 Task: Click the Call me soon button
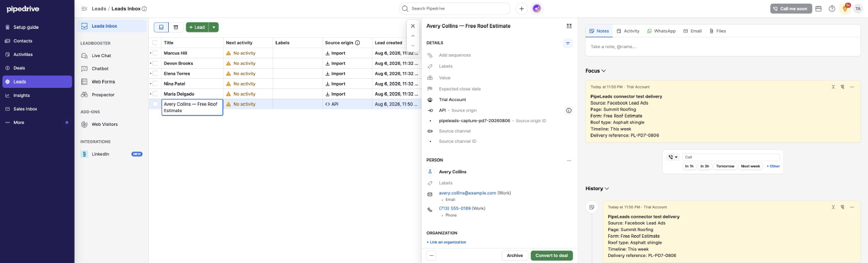790,8
